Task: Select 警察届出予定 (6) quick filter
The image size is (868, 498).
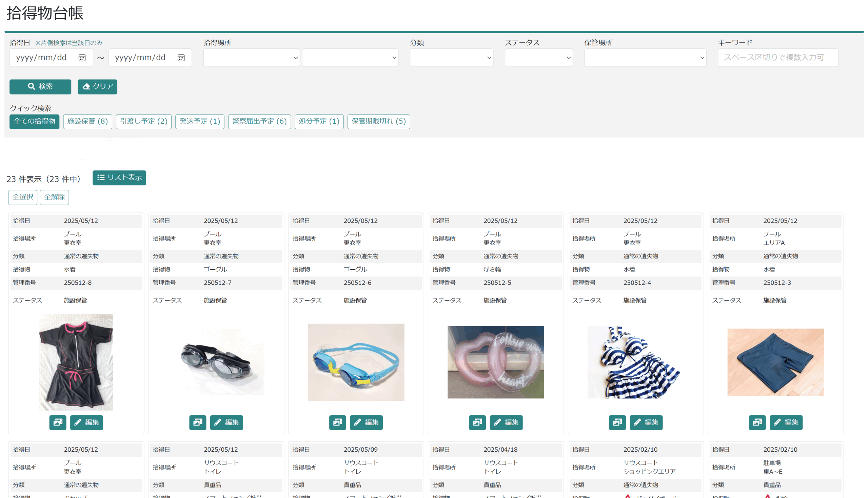Action: [x=259, y=121]
